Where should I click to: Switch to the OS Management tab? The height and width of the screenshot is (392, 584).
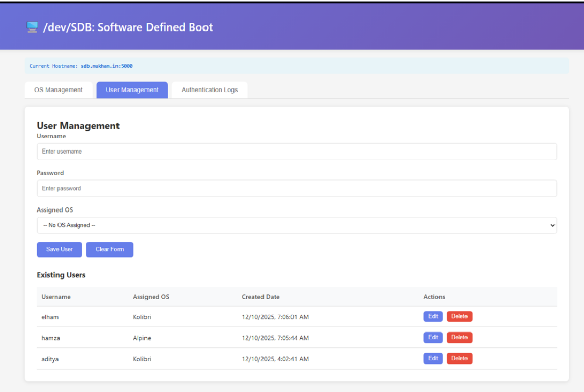pos(59,90)
